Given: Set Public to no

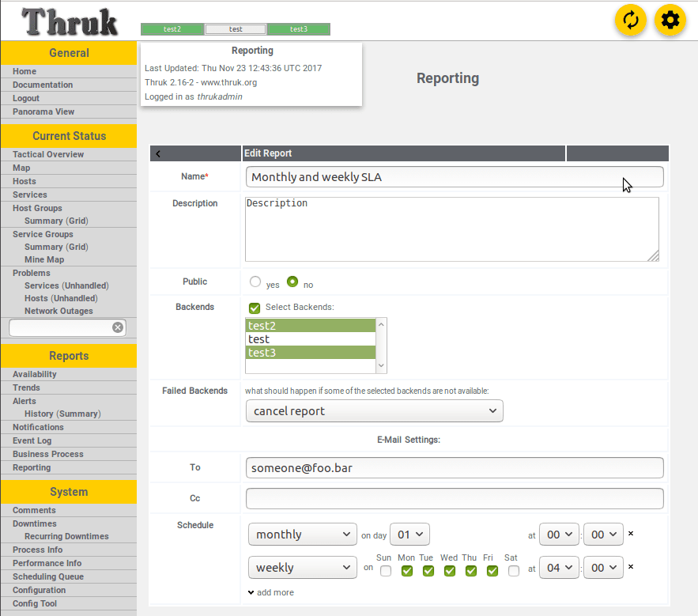Looking at the screenshot, I should 292,282.
